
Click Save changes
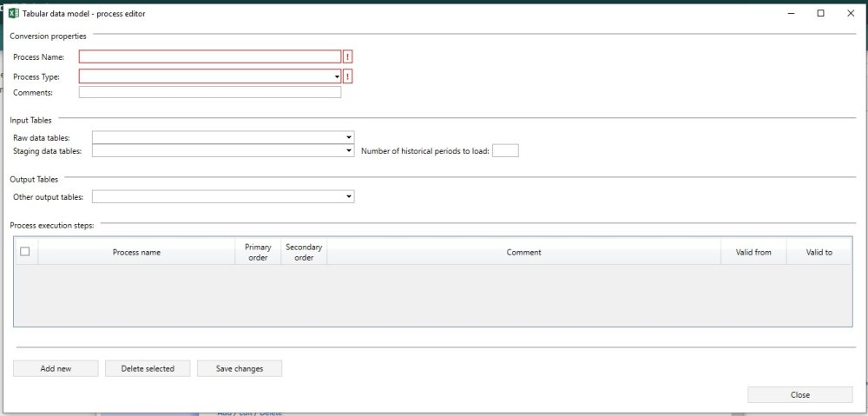tap(240, 368)
